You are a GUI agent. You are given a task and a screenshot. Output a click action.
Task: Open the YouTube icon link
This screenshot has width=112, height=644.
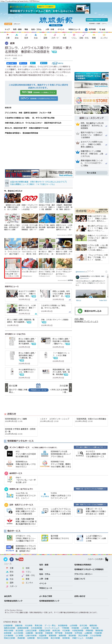click(19, 559)
